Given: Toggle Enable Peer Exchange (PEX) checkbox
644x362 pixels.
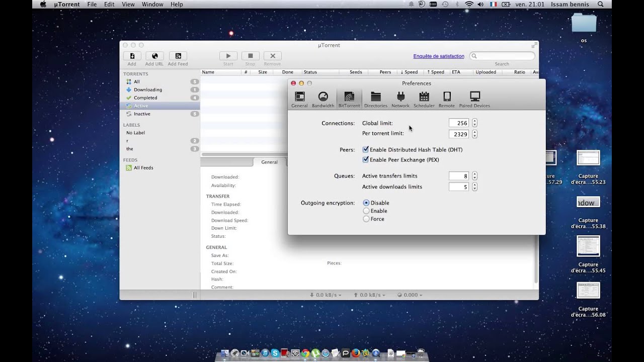Looking at the screenshot, I should point(366,160).
